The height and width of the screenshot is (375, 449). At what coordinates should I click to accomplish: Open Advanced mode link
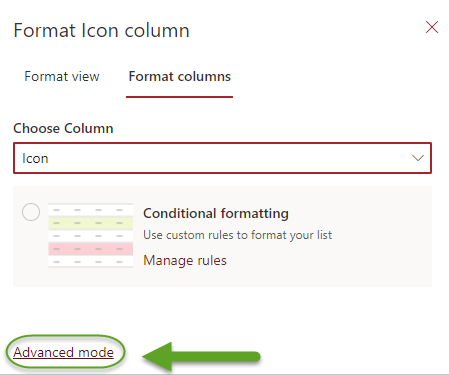click(x=63, y=352)
